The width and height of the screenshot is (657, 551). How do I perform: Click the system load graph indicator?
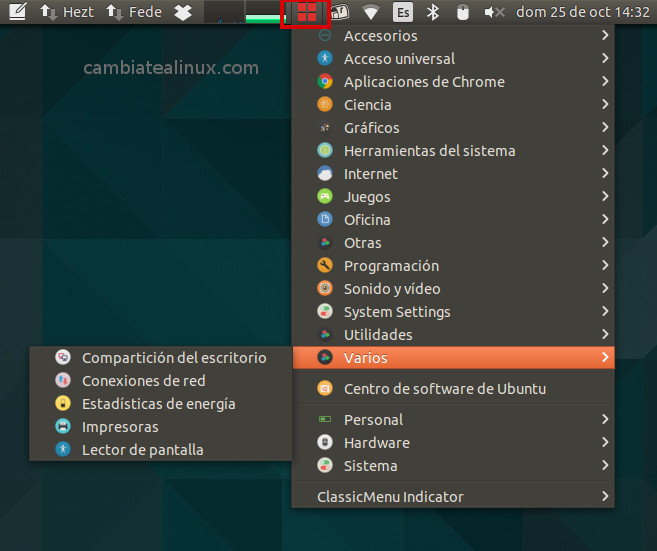point(245,12)
